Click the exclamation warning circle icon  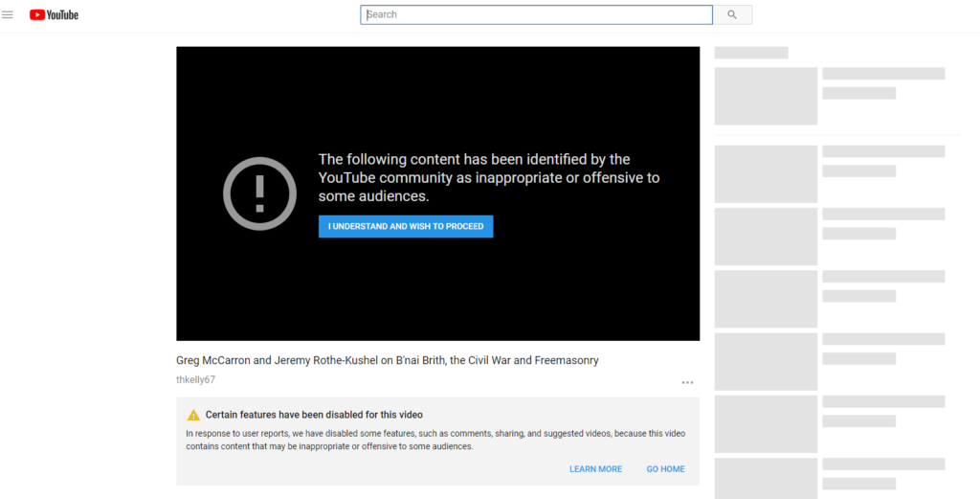pyautogui.click(x=260, y=193)
